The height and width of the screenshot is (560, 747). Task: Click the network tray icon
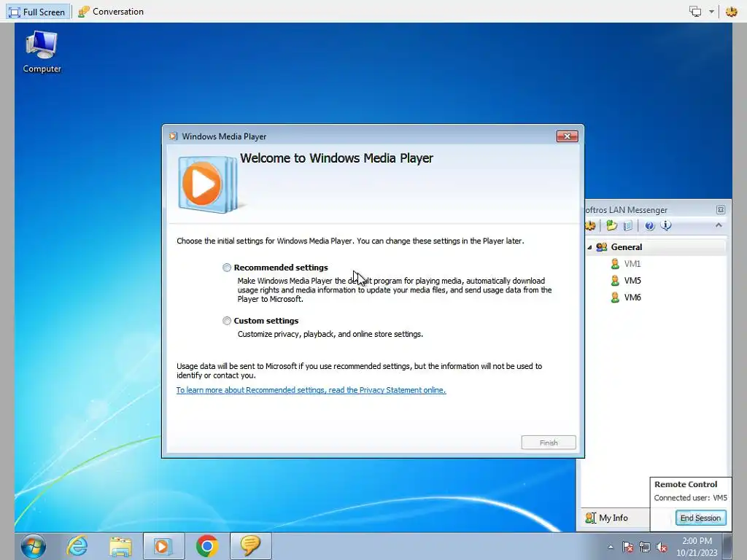(x=645, y=547)
